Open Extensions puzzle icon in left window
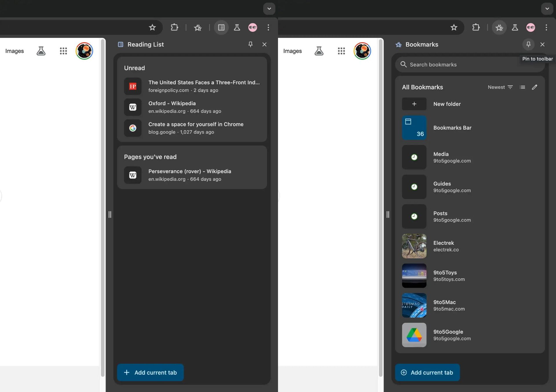The width and height of the screenshot is (556, 392). (x=174, y=27)
